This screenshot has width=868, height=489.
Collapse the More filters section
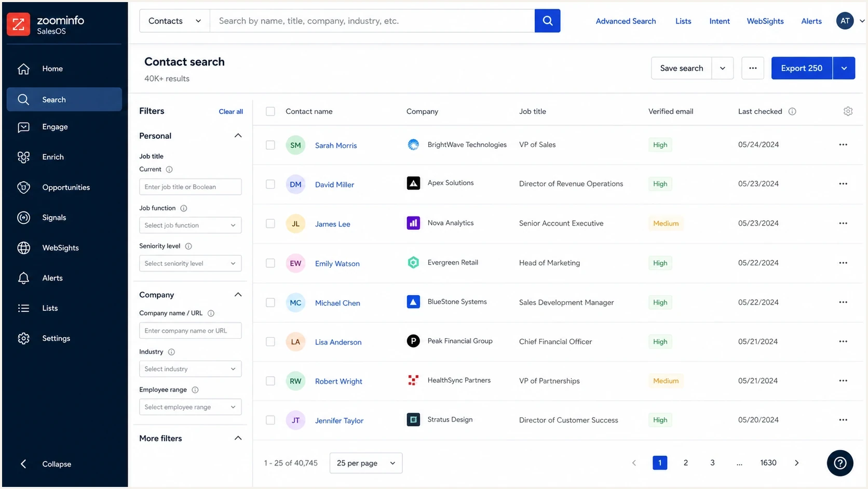[x=238, y=438]
